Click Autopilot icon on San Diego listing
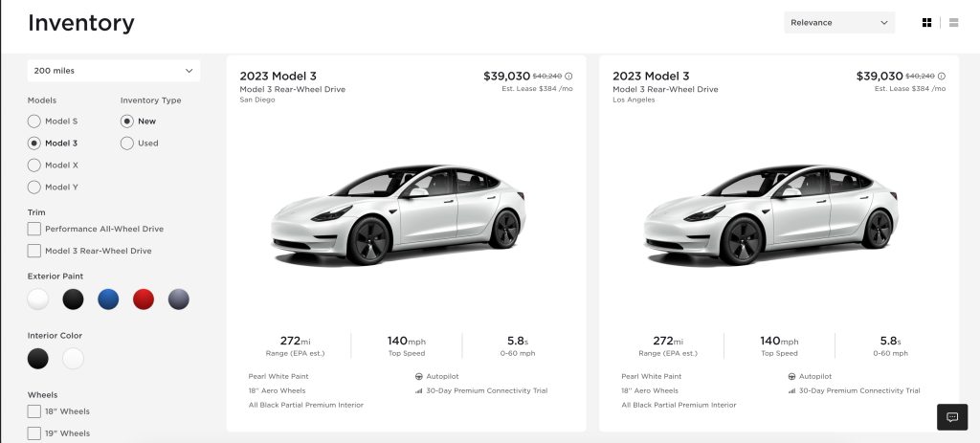This screenshot has width=980, height=443. 418,376
